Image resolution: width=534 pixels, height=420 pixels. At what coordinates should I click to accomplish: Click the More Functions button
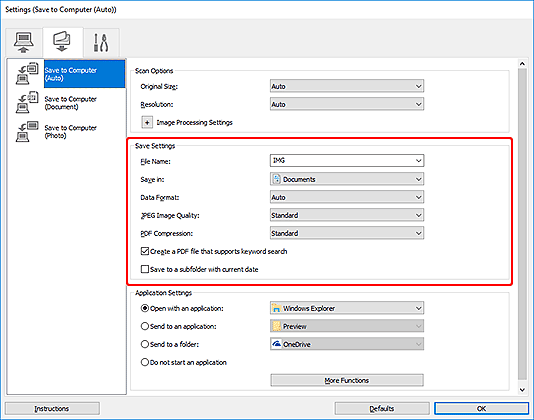pos(347,380)
